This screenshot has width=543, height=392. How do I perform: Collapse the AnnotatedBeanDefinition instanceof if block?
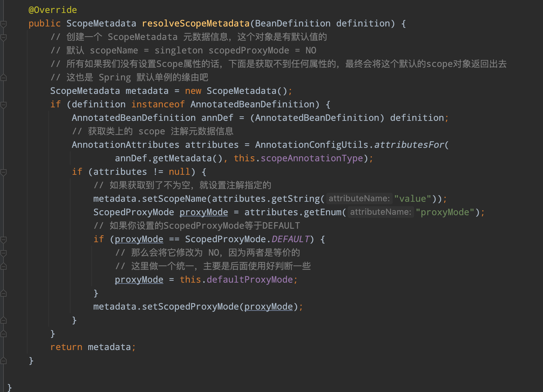click(3, 105)
